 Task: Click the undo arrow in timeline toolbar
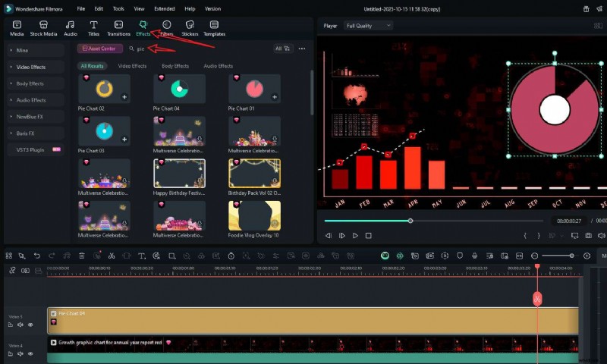36,256
